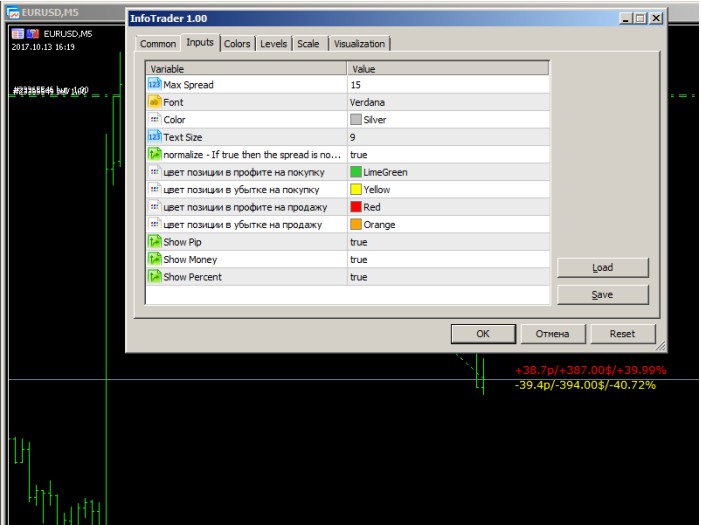Click the Orange color swatch

click(356, 224)
